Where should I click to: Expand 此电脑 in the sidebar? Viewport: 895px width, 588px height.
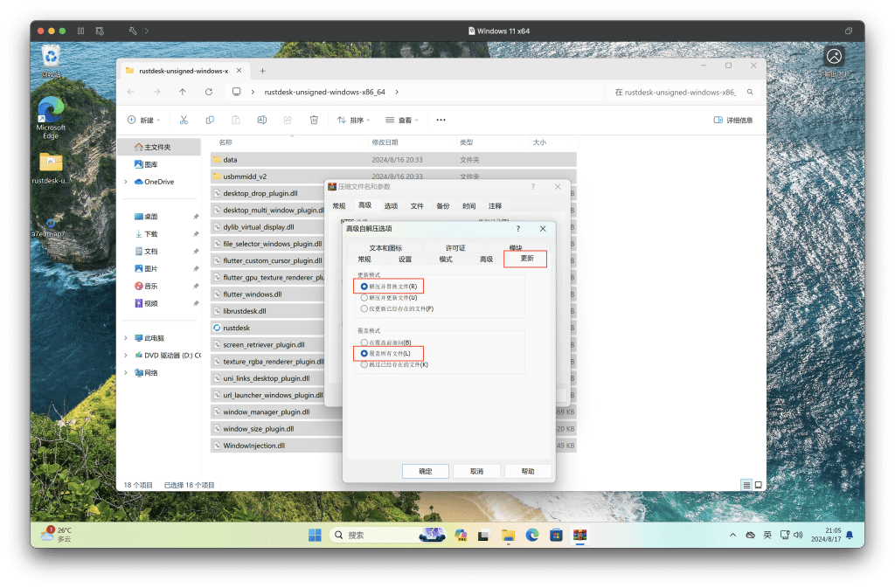125,337
